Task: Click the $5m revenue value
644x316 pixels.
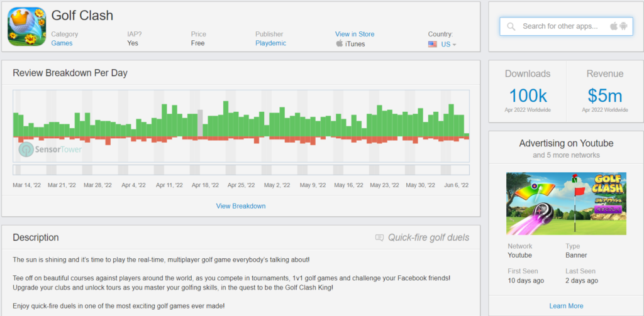Action: pos(604,95)
